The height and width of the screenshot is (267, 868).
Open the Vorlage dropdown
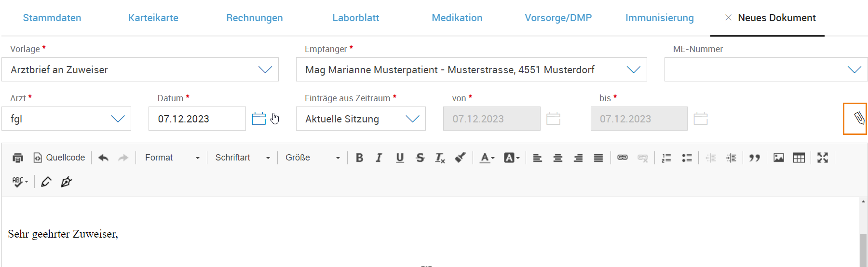pos(140,70)
